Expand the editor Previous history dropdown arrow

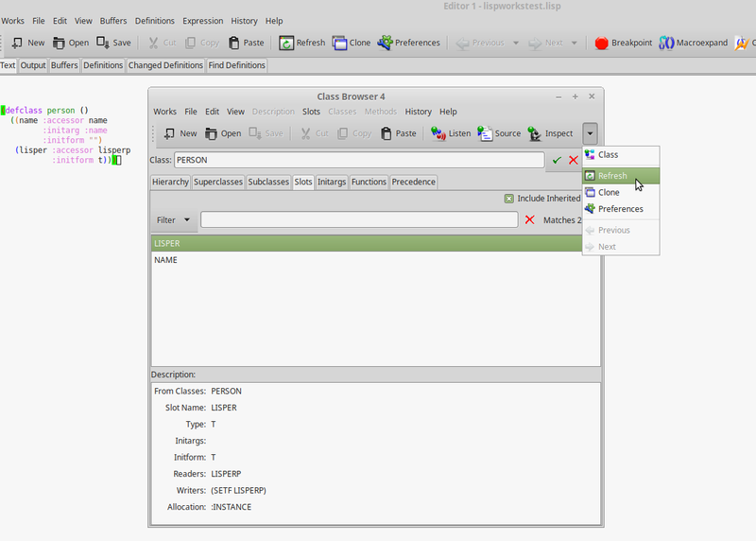click(516, 43)
